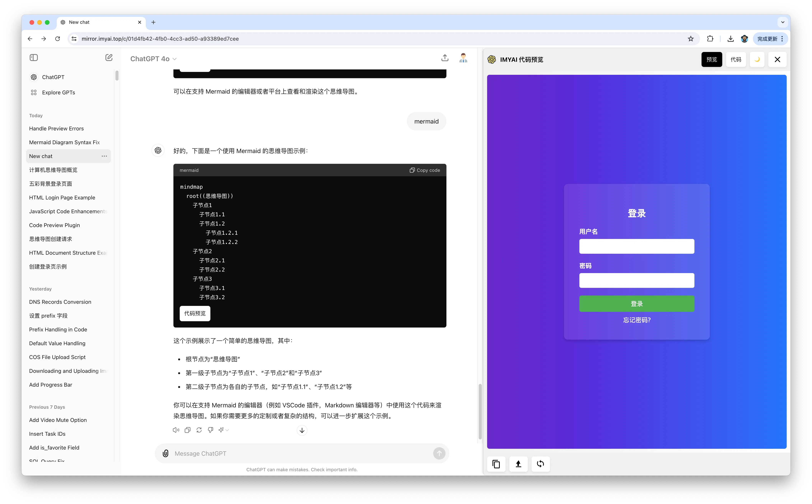The height and width of the screenshot is (504, 812).
Task: Click the 用户名 input field
Action: pos(637,246)
